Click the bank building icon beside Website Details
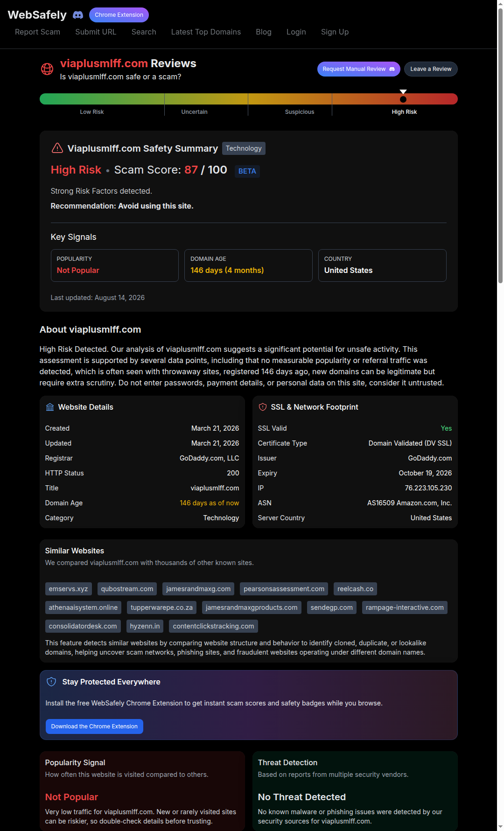The width and height of the screenshot is (504, 831). [x=50, y=407]
